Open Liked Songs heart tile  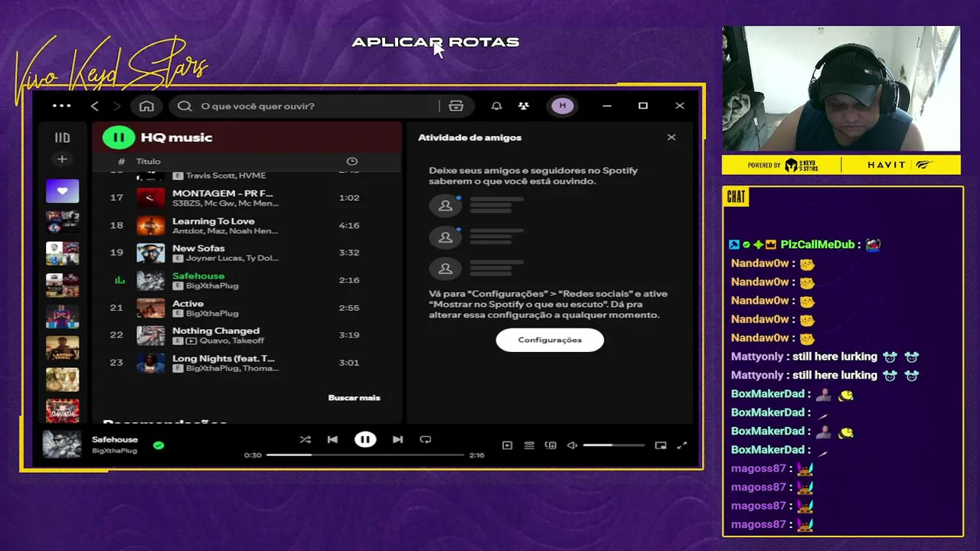pyautogui.click(x=62, y=191)
